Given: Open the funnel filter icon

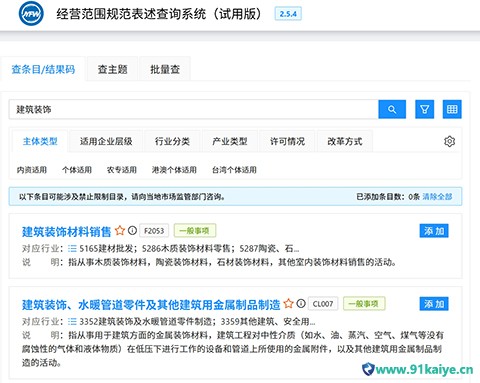Looking at the screenshot, I should pos(424,109).
